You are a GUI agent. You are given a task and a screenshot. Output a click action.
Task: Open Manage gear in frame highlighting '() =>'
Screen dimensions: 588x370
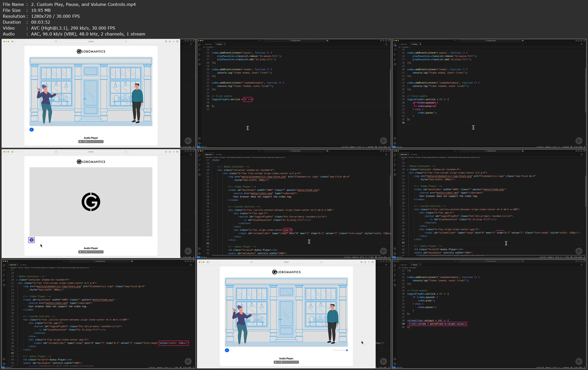pyautogui.click(x=200, y=143)
